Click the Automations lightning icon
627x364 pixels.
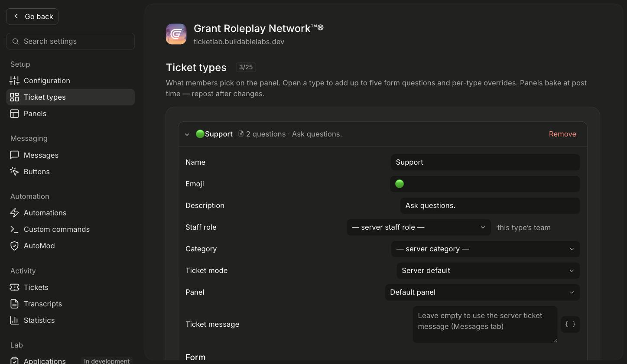14,213
